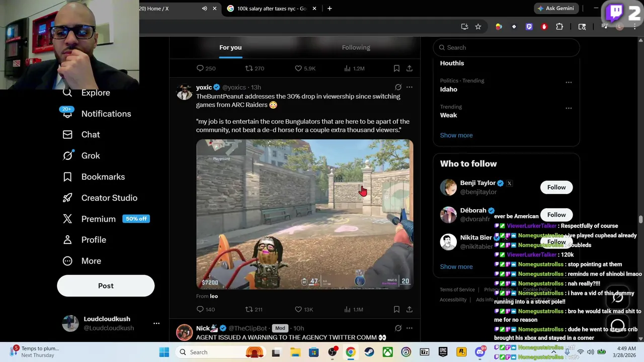Image resolution: width=644 pixels, height=362 pixels.
Task: Share the yoxic post
Action: [x=410, y=309]
